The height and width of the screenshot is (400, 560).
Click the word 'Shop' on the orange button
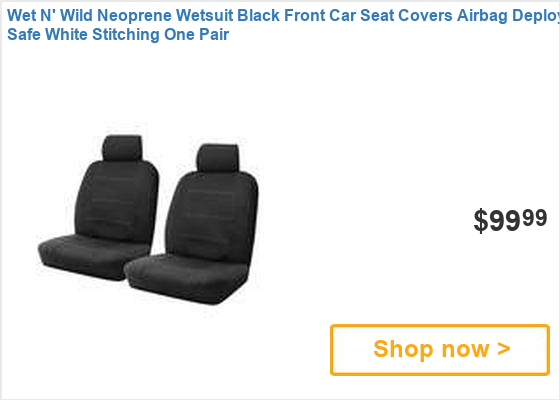coord(403,349)
